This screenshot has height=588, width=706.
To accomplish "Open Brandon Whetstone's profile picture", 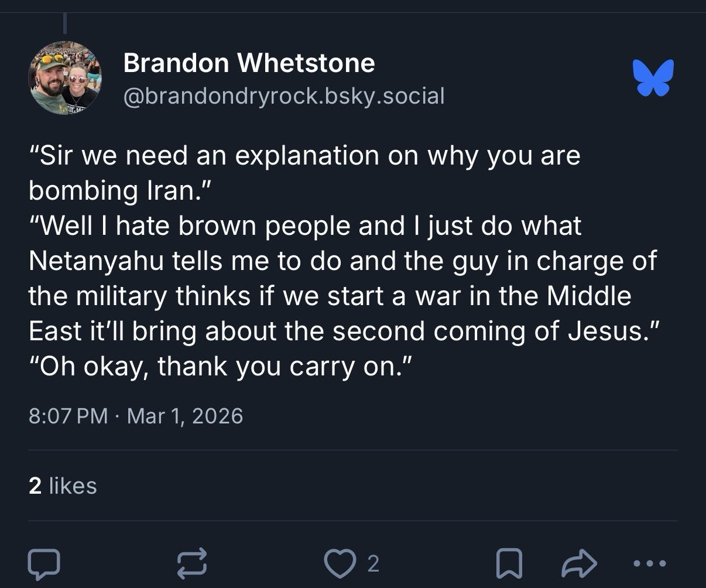I will click(x=65, y=78).
